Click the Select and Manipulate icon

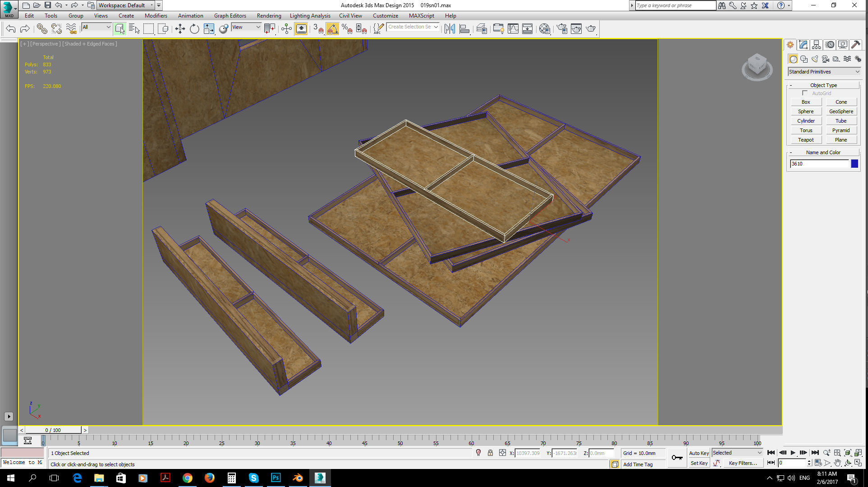coord(286,29)
